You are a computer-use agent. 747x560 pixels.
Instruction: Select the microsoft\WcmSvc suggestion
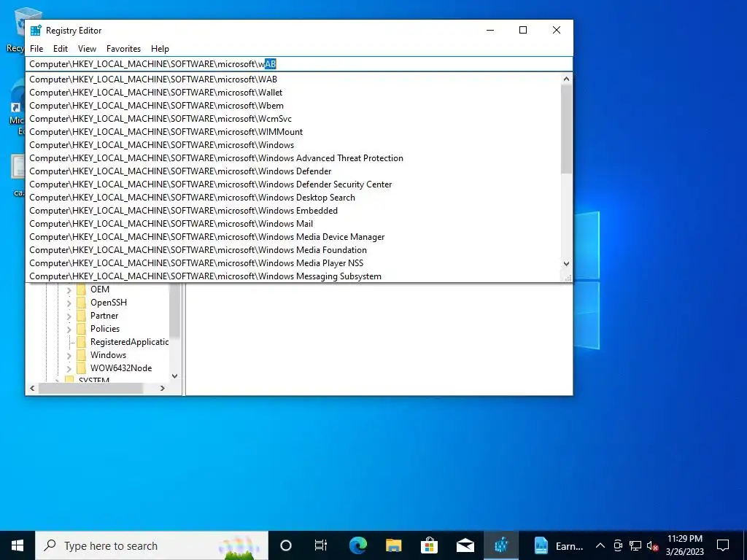(x=294, y=119)
